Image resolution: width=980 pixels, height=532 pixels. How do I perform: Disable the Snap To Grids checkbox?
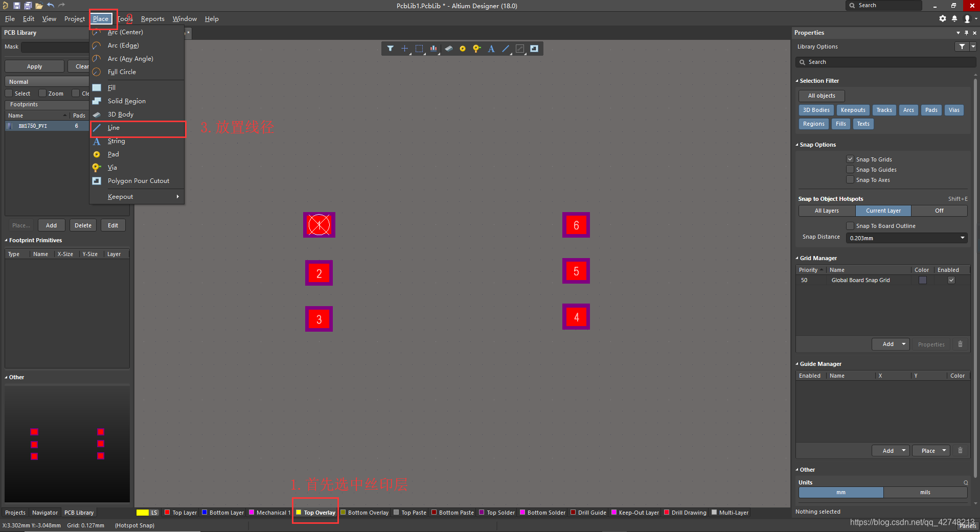click(850, 159)
